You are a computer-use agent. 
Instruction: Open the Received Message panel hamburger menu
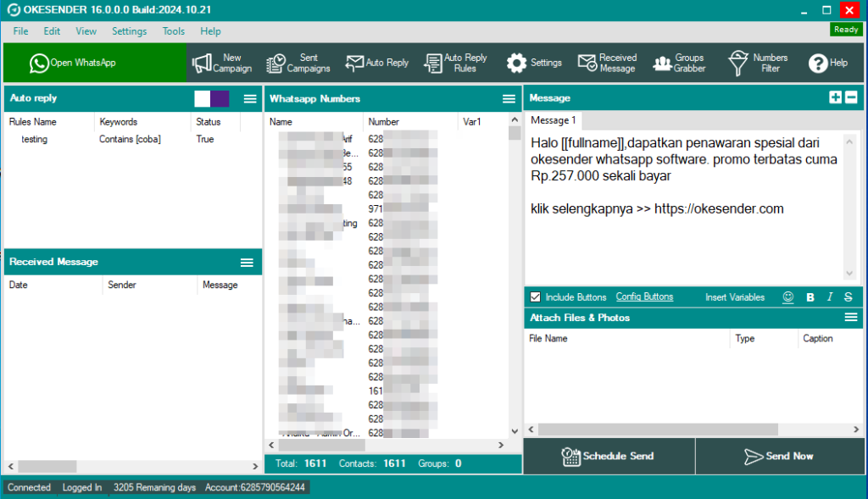tap(247, 263)
